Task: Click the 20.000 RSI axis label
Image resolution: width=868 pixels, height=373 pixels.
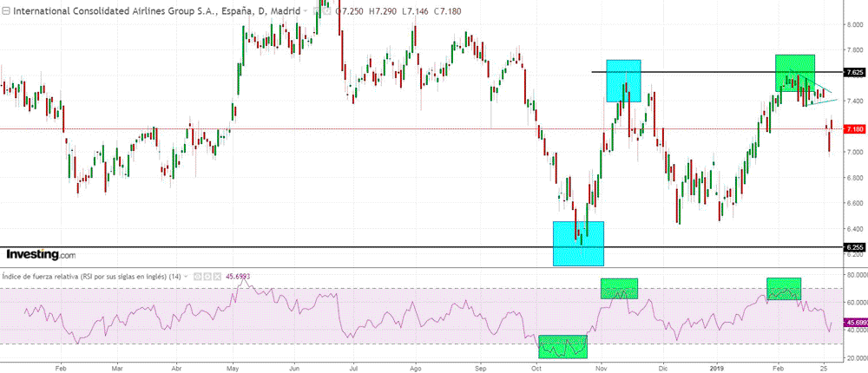Action: pyautogui.click(x=856, y=358)
